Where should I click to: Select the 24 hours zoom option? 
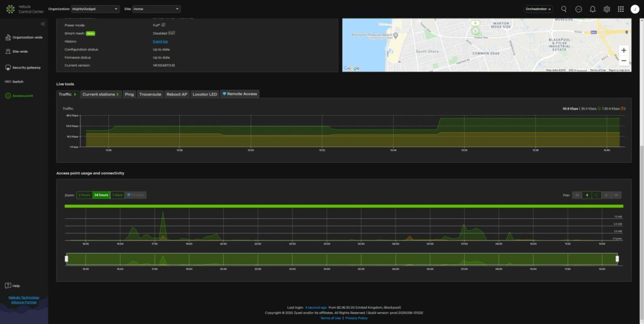(101, 195)
